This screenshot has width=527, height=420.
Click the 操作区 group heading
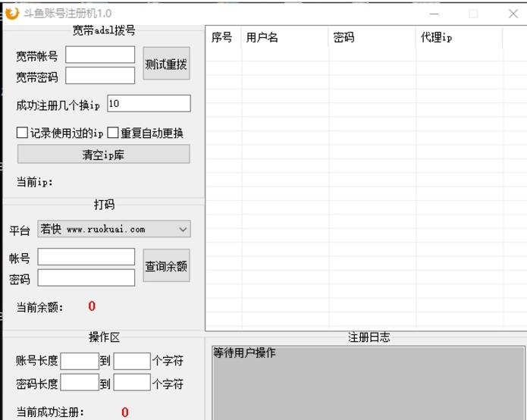point(104,337)
